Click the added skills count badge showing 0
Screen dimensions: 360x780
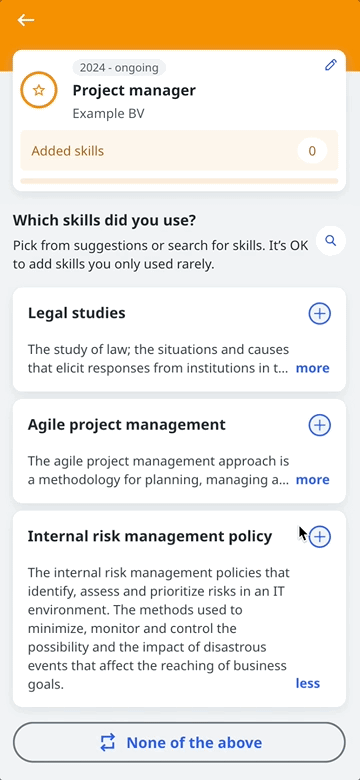click(312, 151)
